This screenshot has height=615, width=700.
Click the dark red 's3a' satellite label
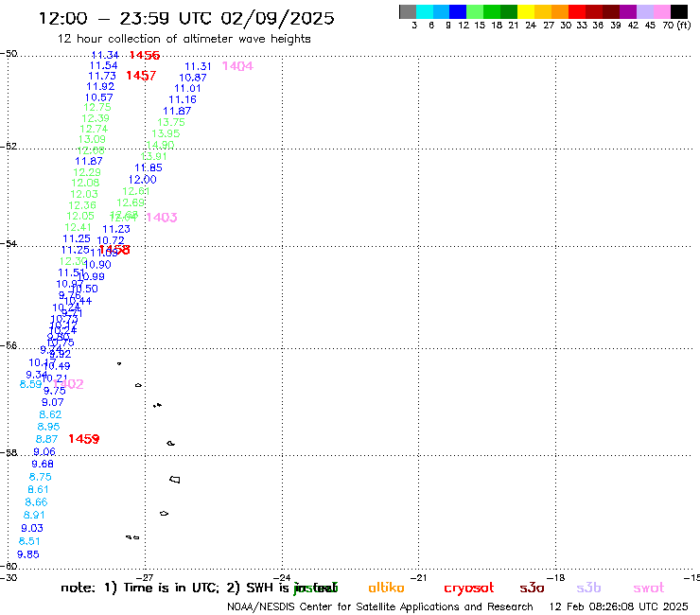point(532,588)
